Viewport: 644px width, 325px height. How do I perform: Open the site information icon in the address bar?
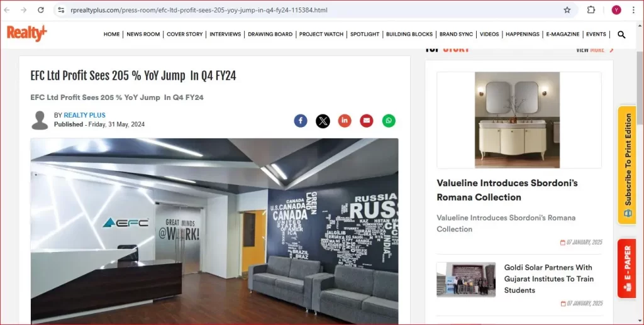(x=61, y=10)
